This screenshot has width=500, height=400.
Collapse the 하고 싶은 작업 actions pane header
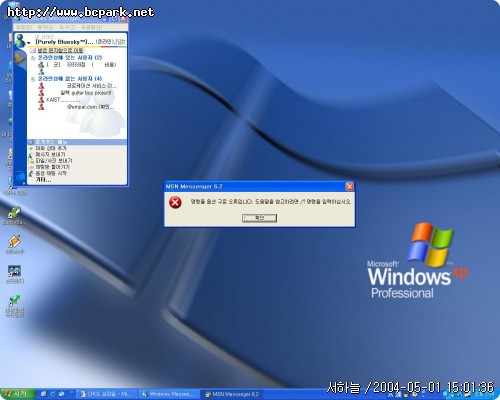77,142
